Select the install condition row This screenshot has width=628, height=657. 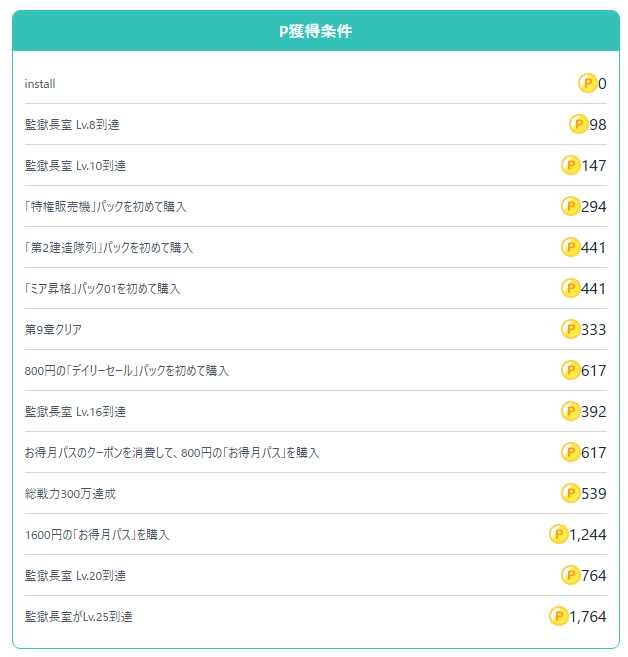click(x=40, y=84)
